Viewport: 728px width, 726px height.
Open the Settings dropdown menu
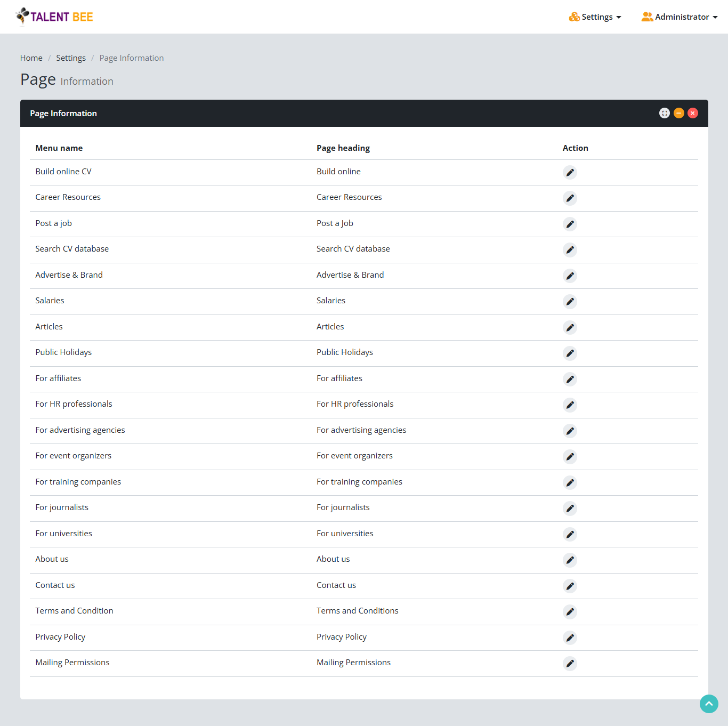595,17
